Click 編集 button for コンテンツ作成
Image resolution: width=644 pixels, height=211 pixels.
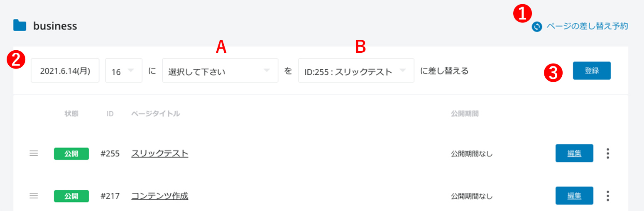pyautogui.click(x=574, y=196)
